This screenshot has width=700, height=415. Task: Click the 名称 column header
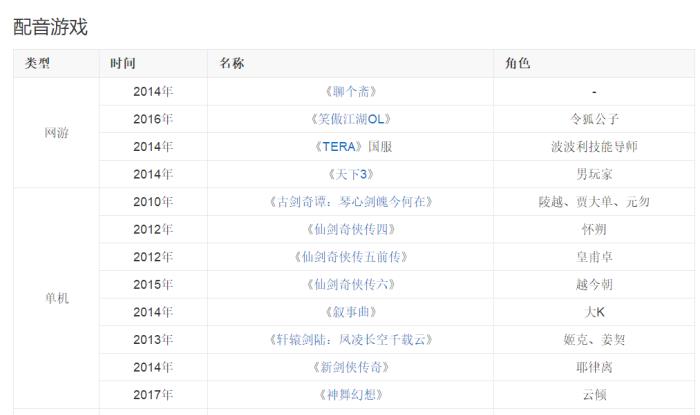click(x=232, y=63)
